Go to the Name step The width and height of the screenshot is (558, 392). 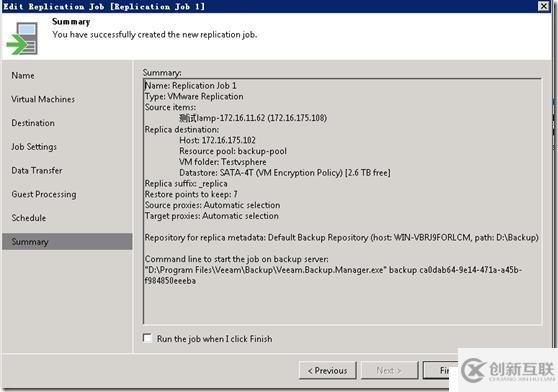(23, 76)
